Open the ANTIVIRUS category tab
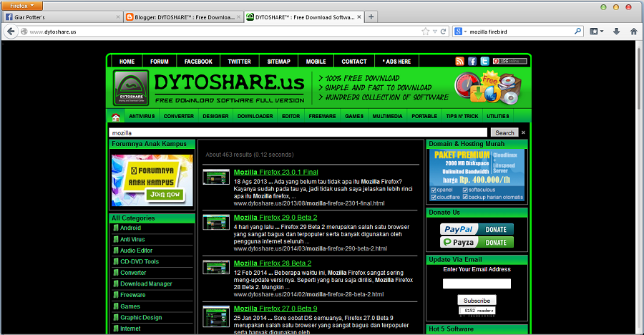This screenshot has height=335, width=644. point(142,117)
